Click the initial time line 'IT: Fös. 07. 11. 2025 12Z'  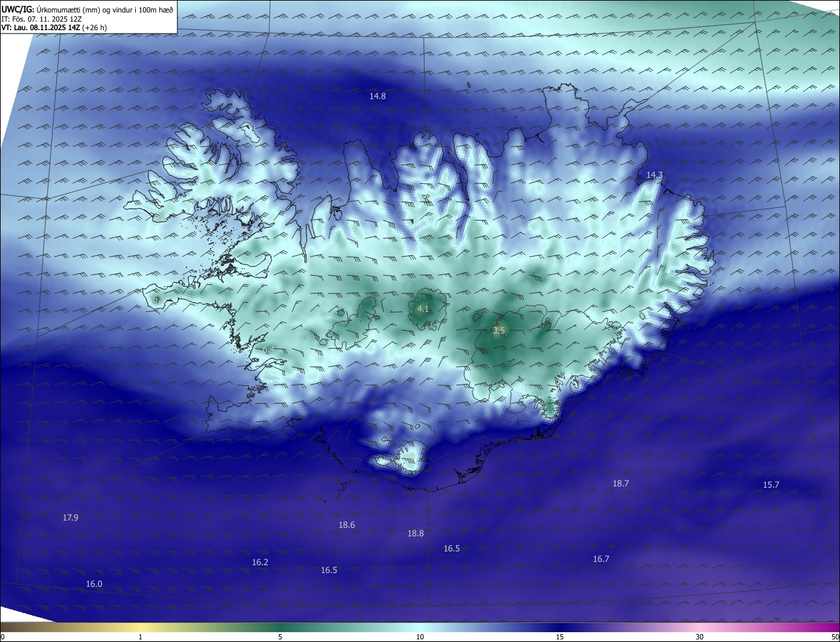point(41,19)
